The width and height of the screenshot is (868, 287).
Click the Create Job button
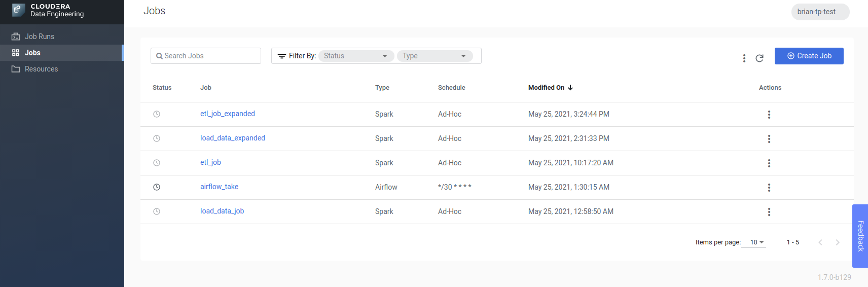pos(809,56)
